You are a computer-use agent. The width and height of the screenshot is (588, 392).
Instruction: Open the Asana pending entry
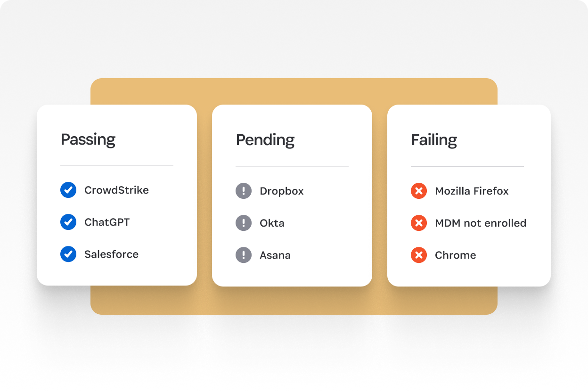click(275, 255)
